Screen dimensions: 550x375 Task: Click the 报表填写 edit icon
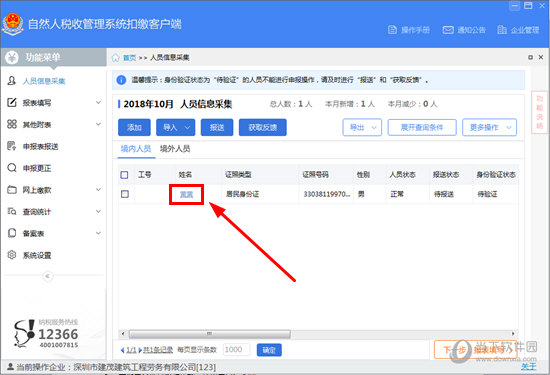(x=12, y=102)
